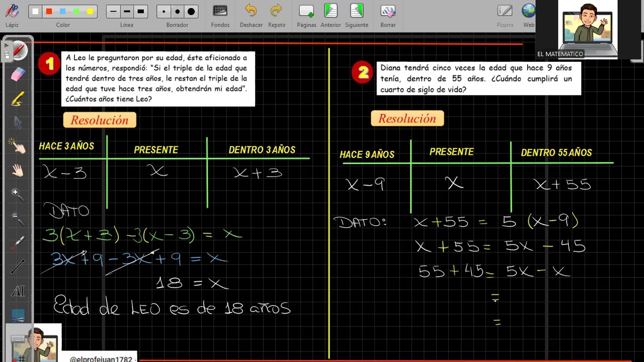Select the smallest eraser size
Viewport: 644px width, 362px height.
click(x=164, y=12)
